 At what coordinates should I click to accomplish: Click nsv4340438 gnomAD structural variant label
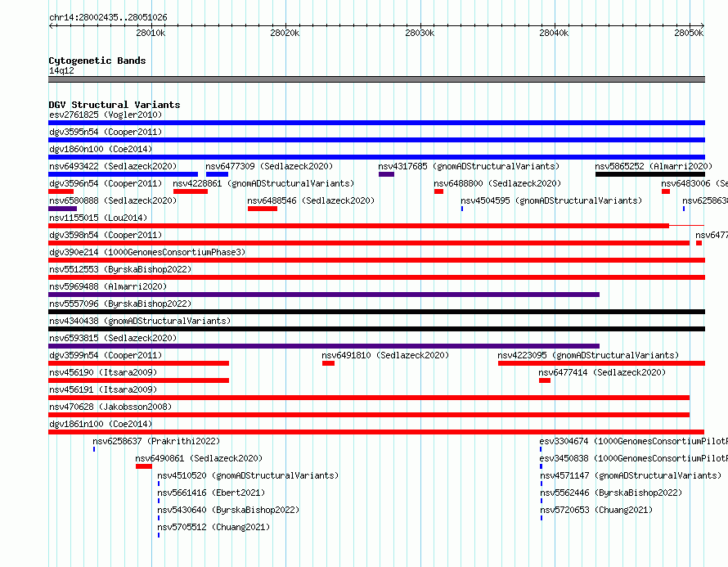tap(140, 321)
